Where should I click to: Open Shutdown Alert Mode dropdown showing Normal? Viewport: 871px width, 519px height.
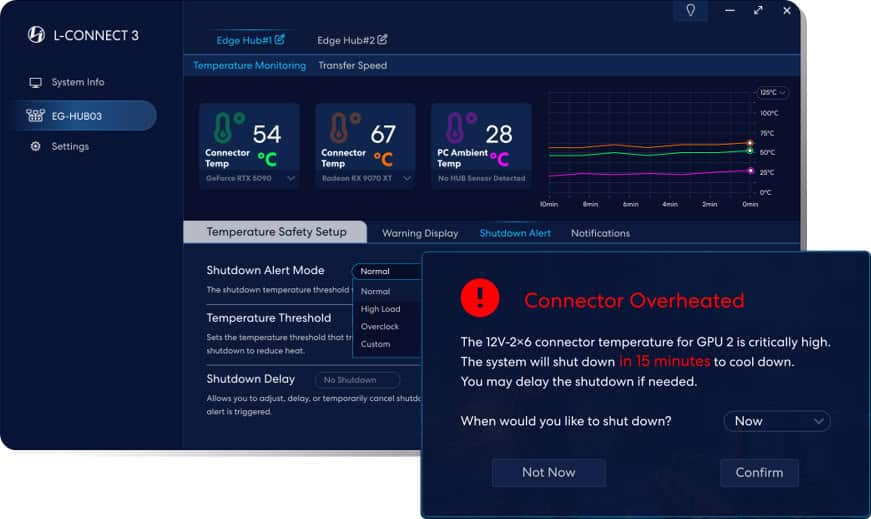387,271
